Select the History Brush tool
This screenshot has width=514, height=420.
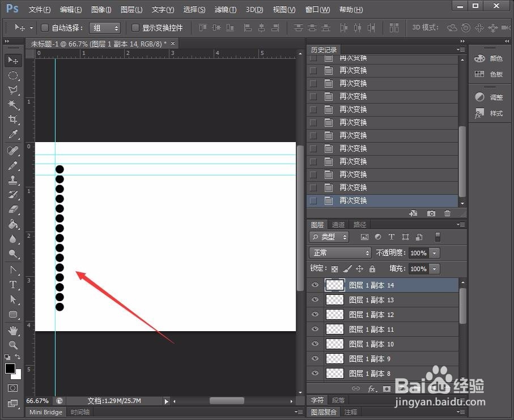pos(13,195)
